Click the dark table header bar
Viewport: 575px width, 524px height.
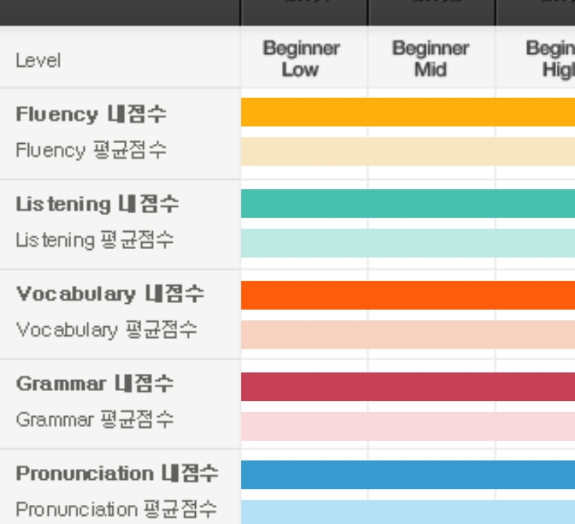288,12
